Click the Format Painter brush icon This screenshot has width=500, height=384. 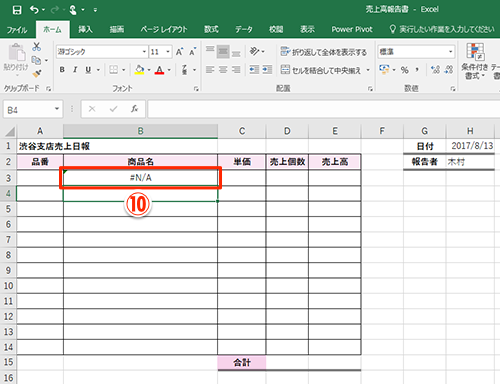pyautogui.click(x=37, y=74)
